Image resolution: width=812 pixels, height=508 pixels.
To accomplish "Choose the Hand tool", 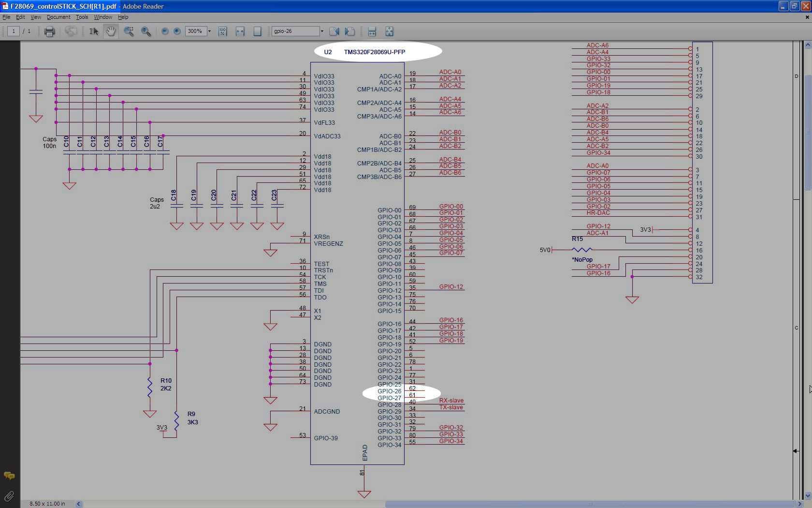I will [x=111, y=31].
